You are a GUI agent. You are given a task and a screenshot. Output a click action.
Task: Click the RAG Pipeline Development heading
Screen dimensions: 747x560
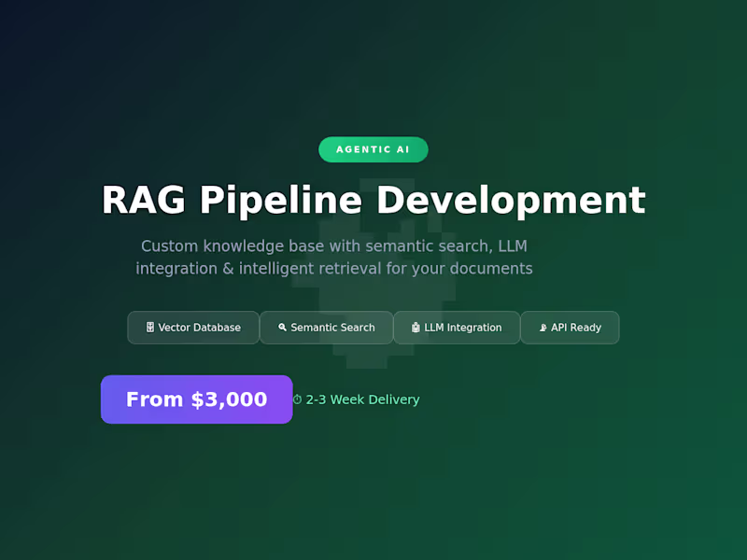373,200
